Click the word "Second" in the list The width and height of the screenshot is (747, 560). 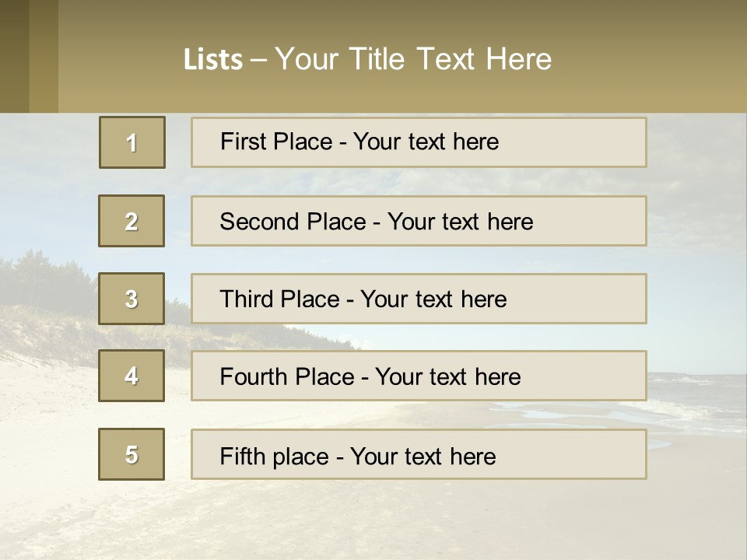tap(261, 222)
